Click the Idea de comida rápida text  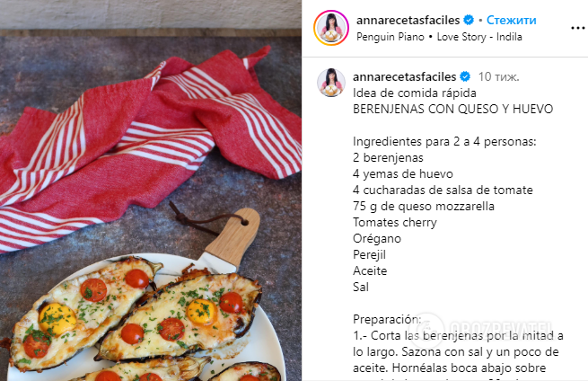coord(415,93)
